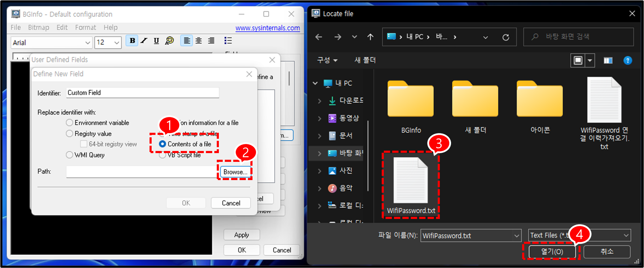Image resolution: width=644 pixels, height=268 pixels.
Task: Open the font color palette icon
Action: tap(169, 41)
